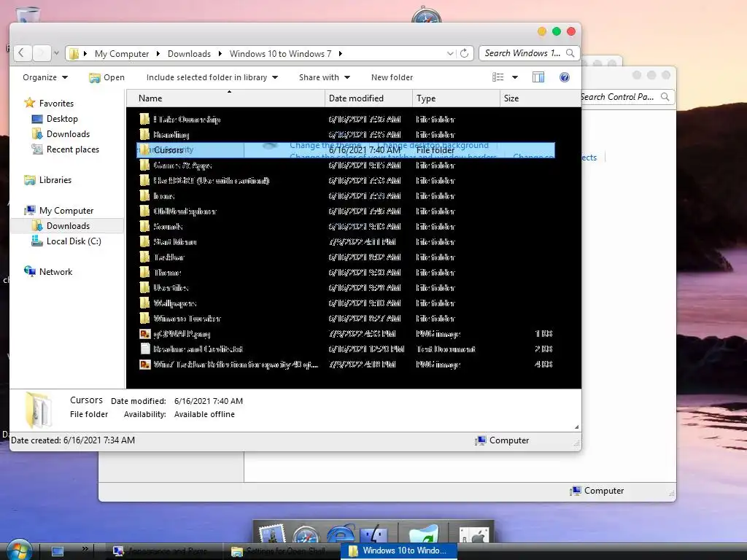The image size is (747, 560).
Task: Switch to the Settings for Open-Shell taskbar button
Action: [x=281, y=551]
